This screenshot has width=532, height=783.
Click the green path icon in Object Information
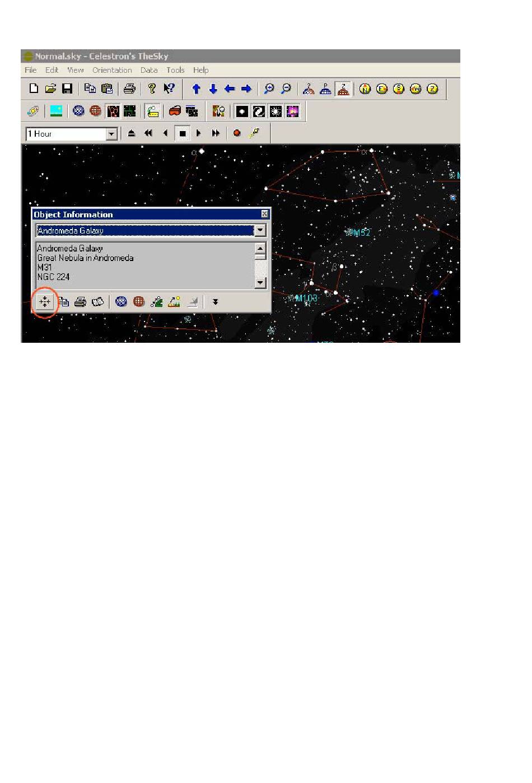pyautogui.click(x=157, y=302)
